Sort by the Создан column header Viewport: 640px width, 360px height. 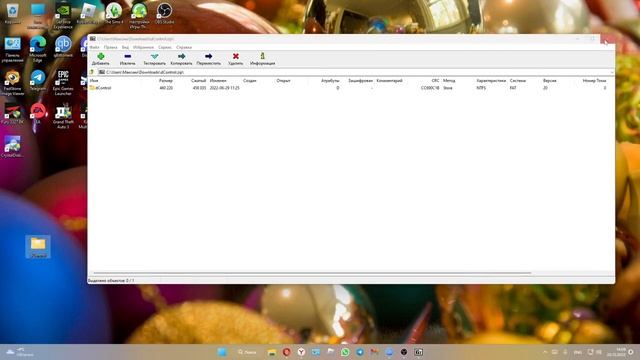(250, 81)
